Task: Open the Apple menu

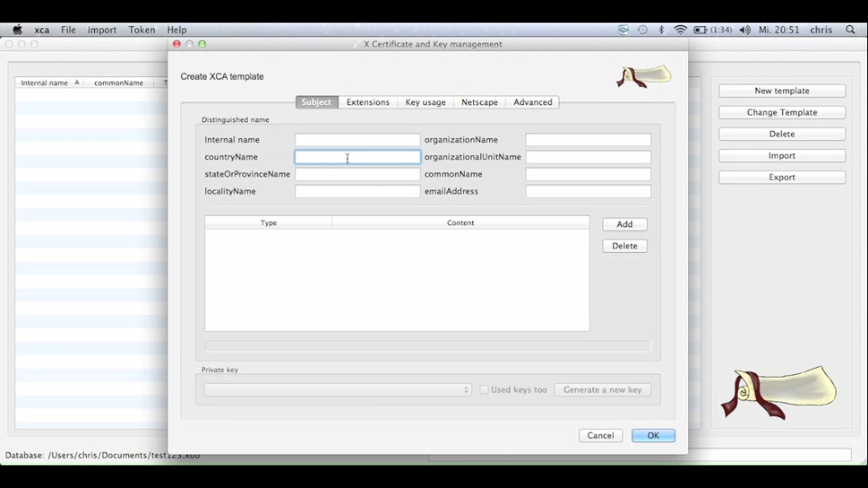Action: 17,30
